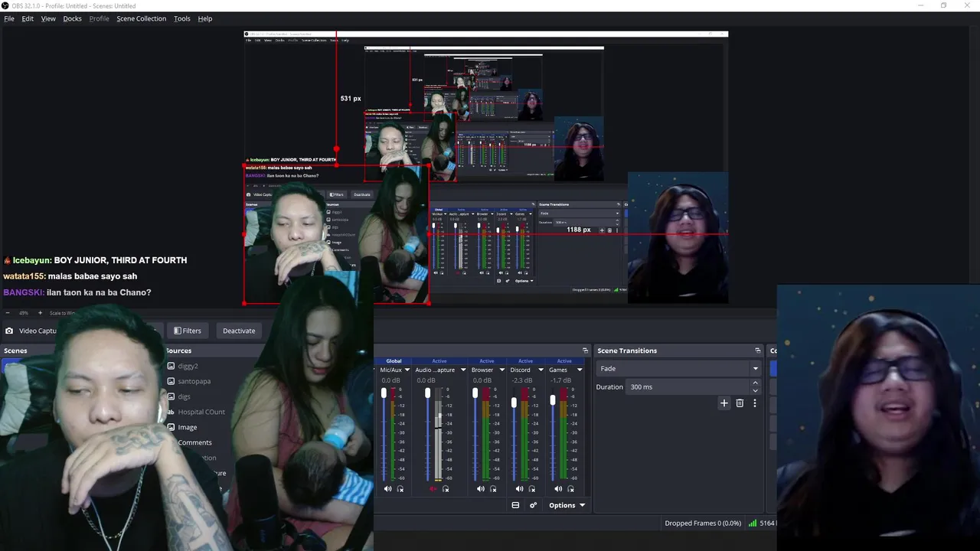This screenshot has width=980, height=551.
Task: Select the diggy2 source
Action: [x=188, y=366]
